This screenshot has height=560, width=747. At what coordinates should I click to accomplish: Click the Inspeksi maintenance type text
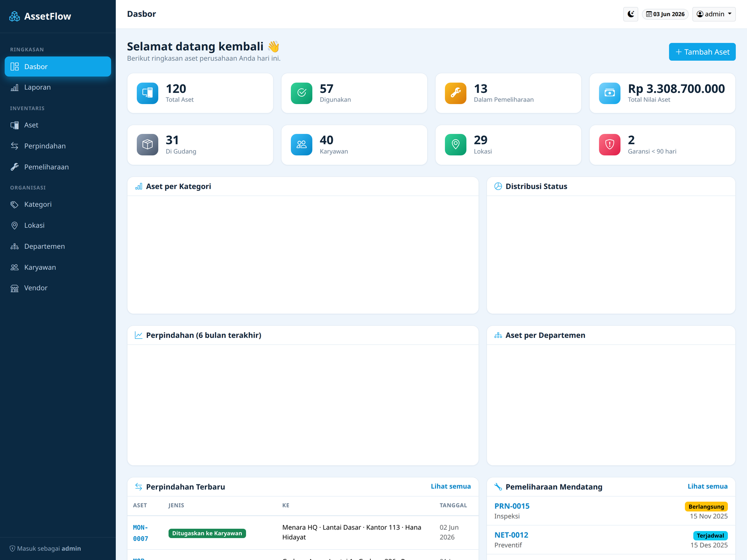(x=507, y=516)
